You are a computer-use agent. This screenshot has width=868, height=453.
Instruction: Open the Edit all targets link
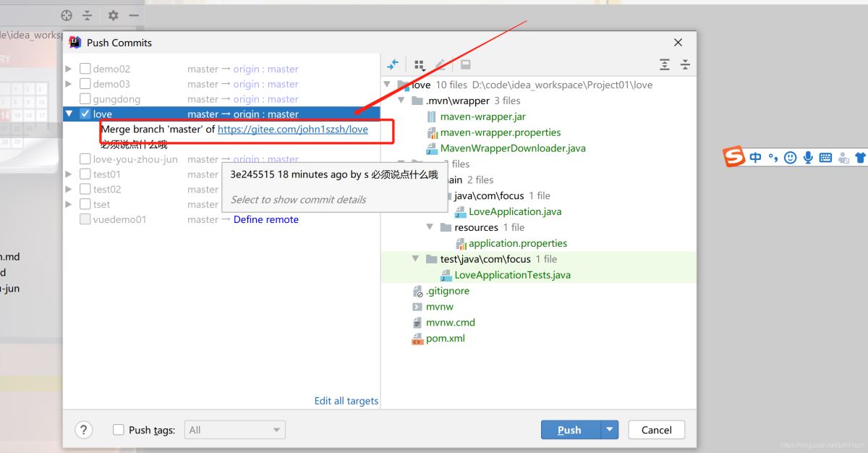click(346, 401)
